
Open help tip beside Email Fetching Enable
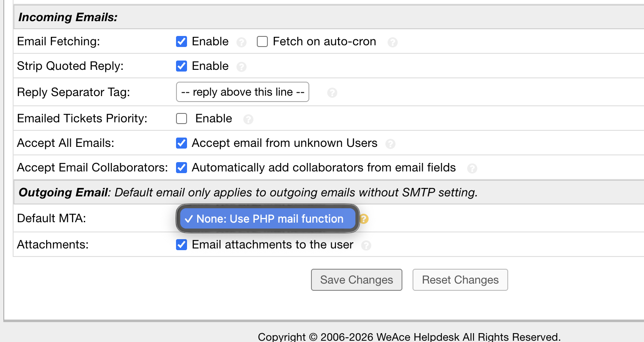[242, 42]
